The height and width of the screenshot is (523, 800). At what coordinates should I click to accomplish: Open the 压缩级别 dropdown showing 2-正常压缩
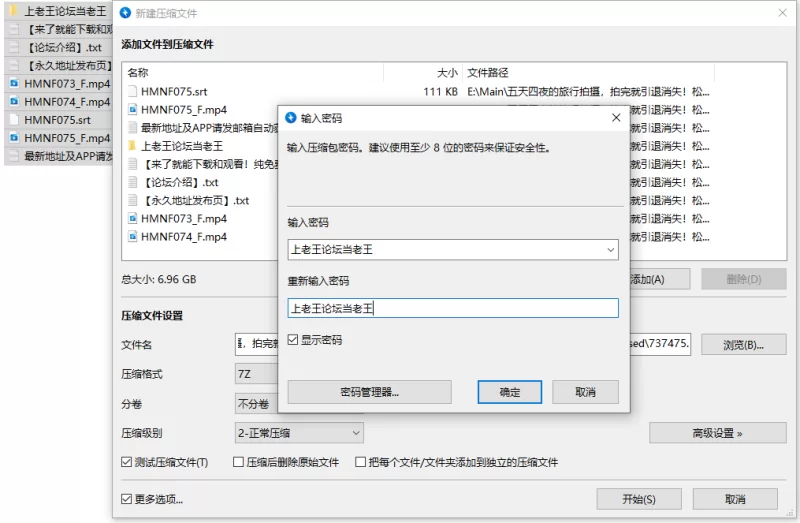tap(299, 433)
